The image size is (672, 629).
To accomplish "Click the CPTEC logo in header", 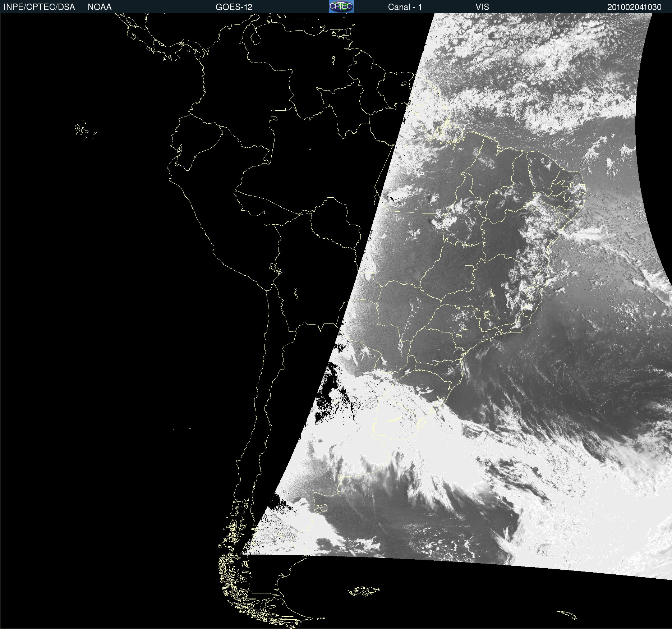I will pyautogui.click(x=341, y=6).
